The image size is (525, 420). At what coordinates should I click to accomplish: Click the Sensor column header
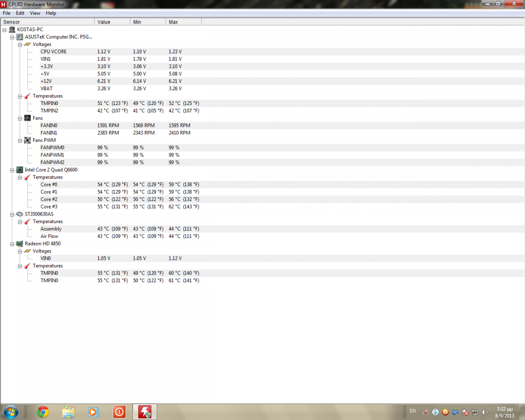pyautogui.click(x=48, y=22)
